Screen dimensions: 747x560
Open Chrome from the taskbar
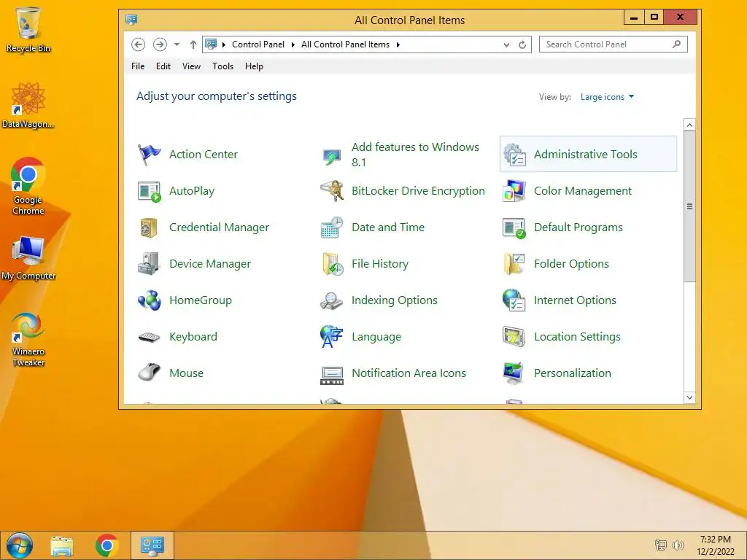coord(107,545)
